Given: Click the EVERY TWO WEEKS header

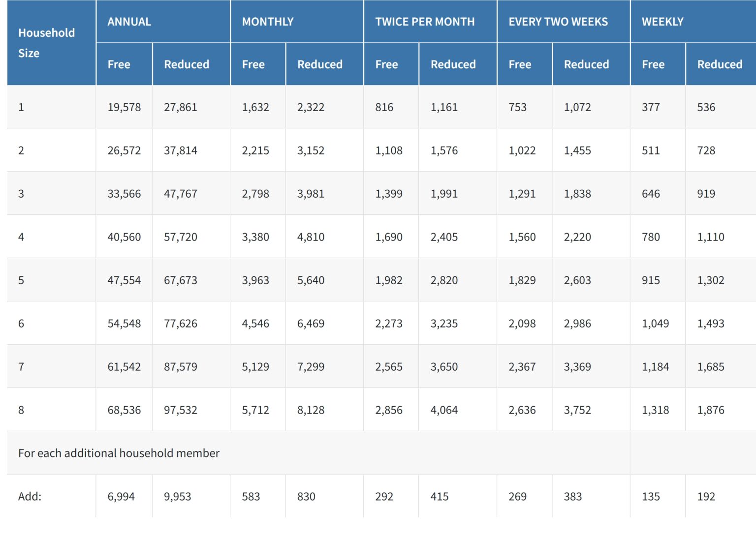Looking at the screenshot, I should pos(558,22).
